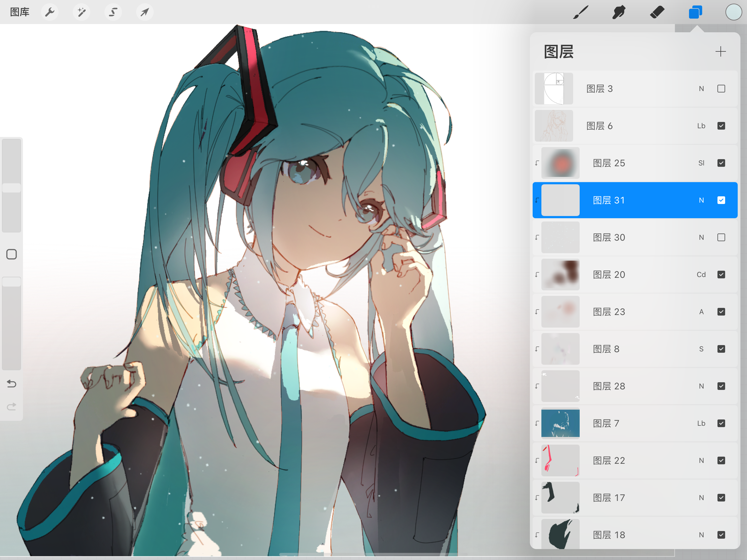Screen dimensions: 747x560
Task: Enable visibility of 图层 30
Action: pyautogui.click(x=721, y=237)
